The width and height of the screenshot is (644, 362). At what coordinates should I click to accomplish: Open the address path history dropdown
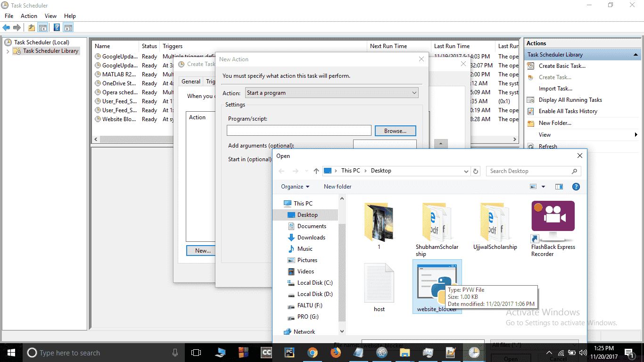tap(466, 171)
